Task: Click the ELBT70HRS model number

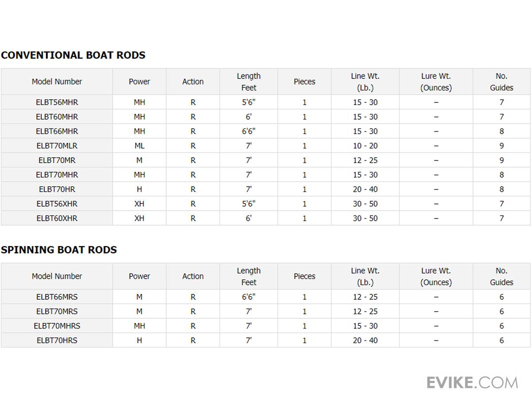Action: pos(57,340)
